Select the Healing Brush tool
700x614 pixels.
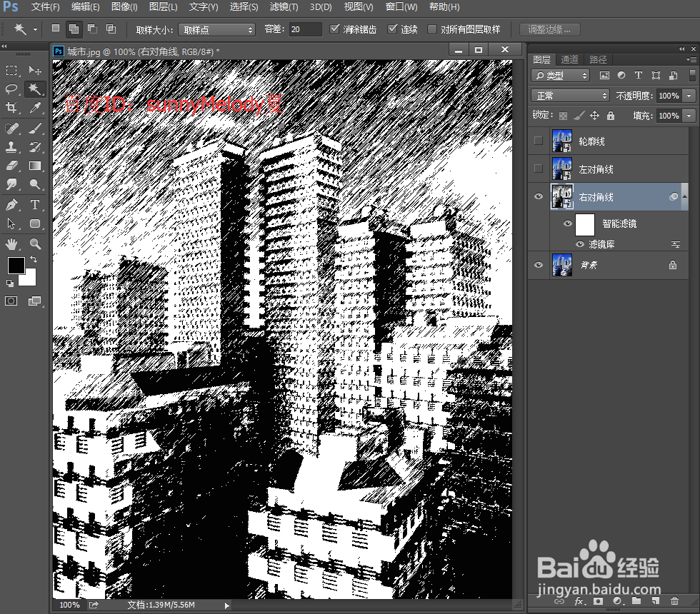pos(11,129)
